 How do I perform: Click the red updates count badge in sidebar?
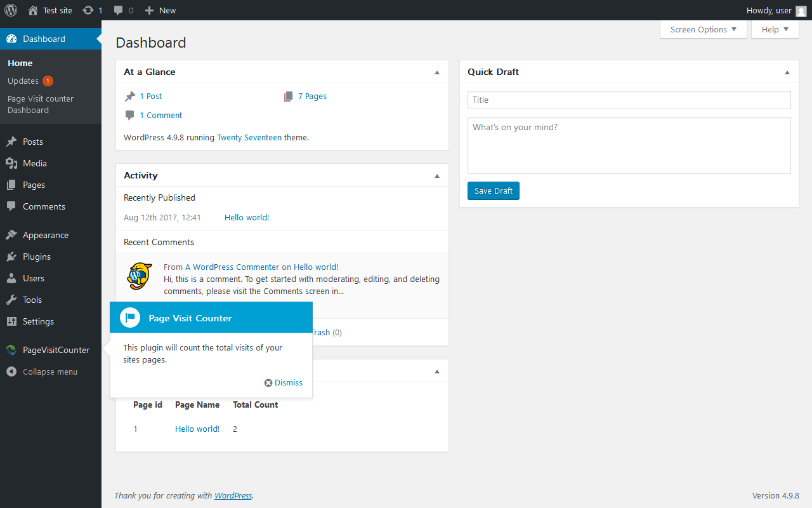[x=48, y=81]
